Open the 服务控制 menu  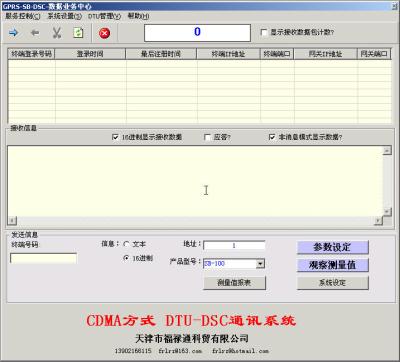click(23, 16)
